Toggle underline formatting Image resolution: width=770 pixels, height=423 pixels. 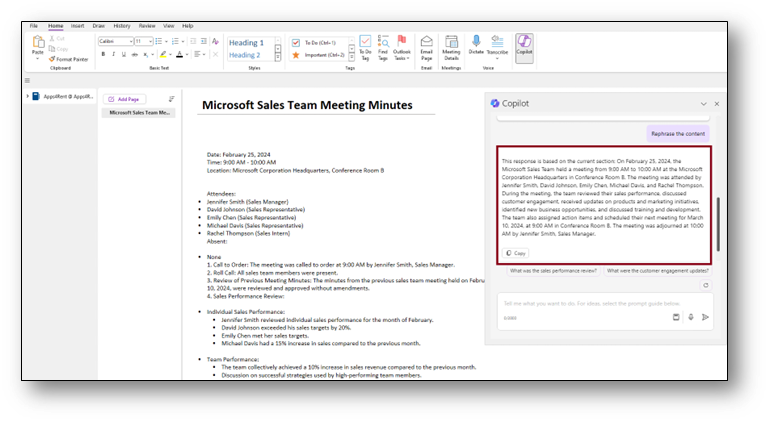pyautogui.click(x=124, y=54)
